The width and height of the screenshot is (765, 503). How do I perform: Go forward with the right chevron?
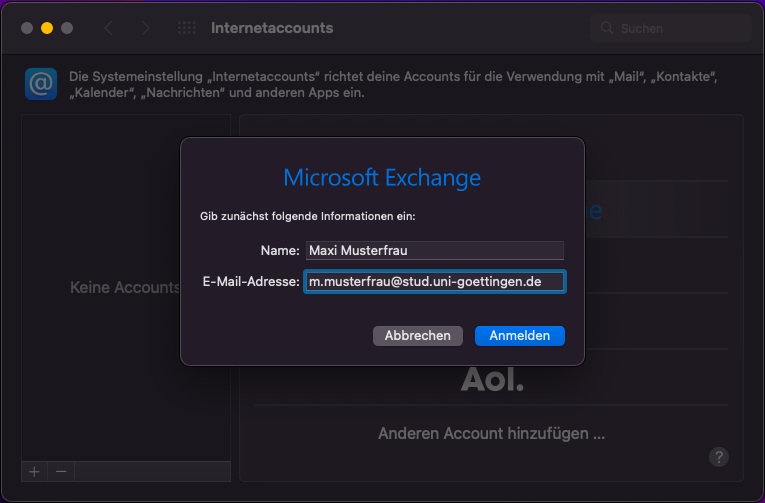coord(145,28)
